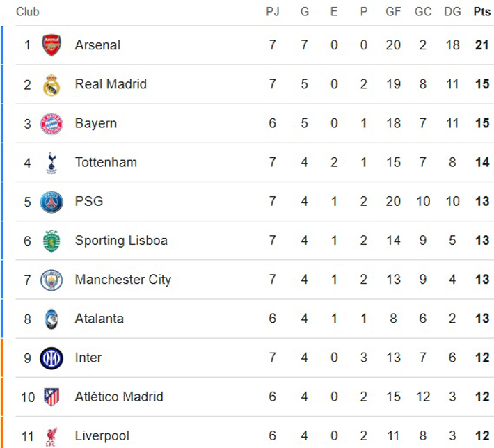Image resolution: width=494 pixels, height=448 pixels.
Task: Click the PSG club logo
Action: coord(51,202)
